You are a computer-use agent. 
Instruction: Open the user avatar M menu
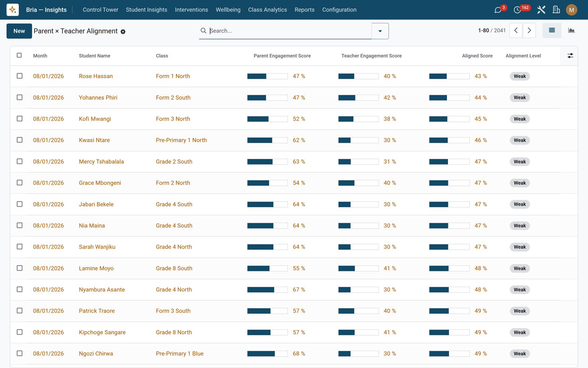[x=571, y=10]
